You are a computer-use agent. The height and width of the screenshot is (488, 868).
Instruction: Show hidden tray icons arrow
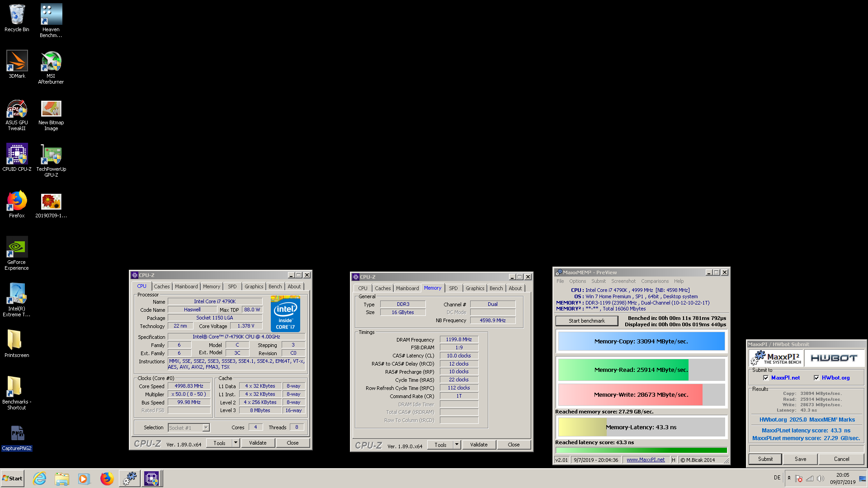pos(789,478)
